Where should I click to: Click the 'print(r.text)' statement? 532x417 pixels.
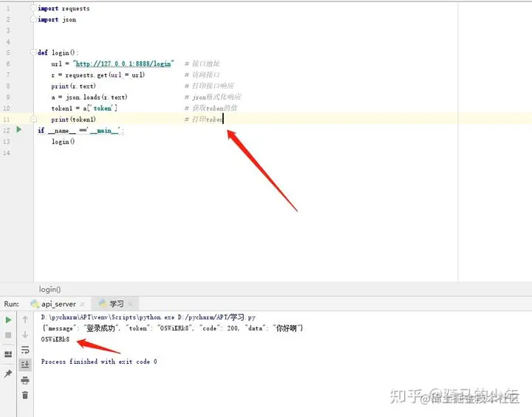(x=74, y=86)
